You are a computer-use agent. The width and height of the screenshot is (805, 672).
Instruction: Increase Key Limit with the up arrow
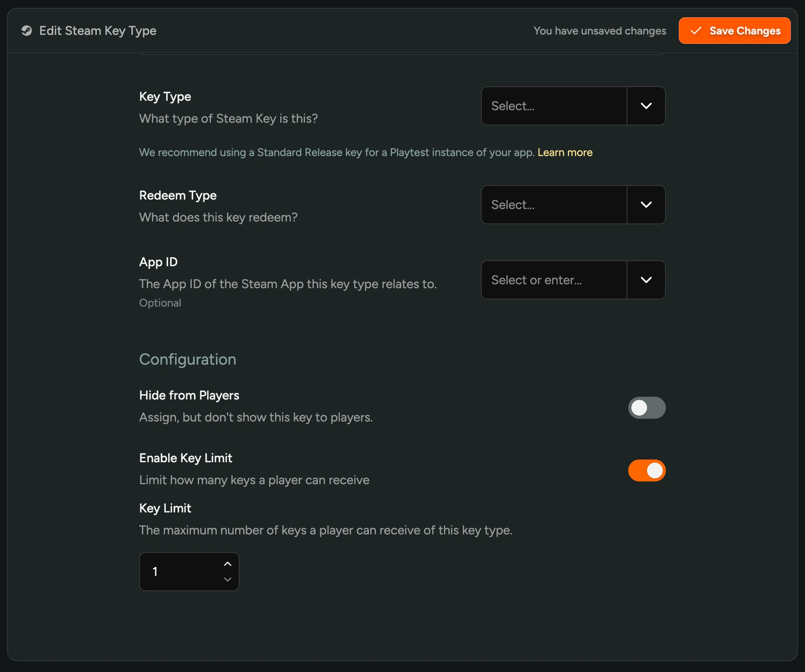coord(228,564)
